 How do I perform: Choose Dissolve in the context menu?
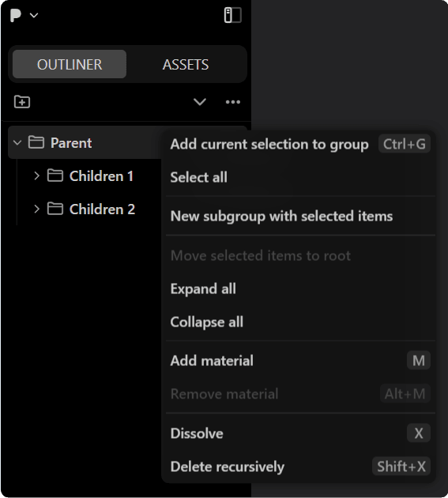point(300,433)
